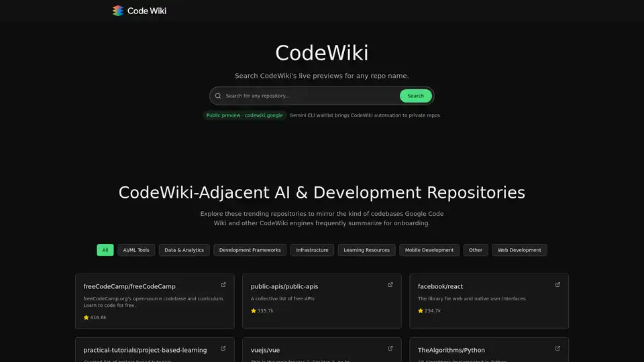Open the Public preview codewiki.google badge

244,115
